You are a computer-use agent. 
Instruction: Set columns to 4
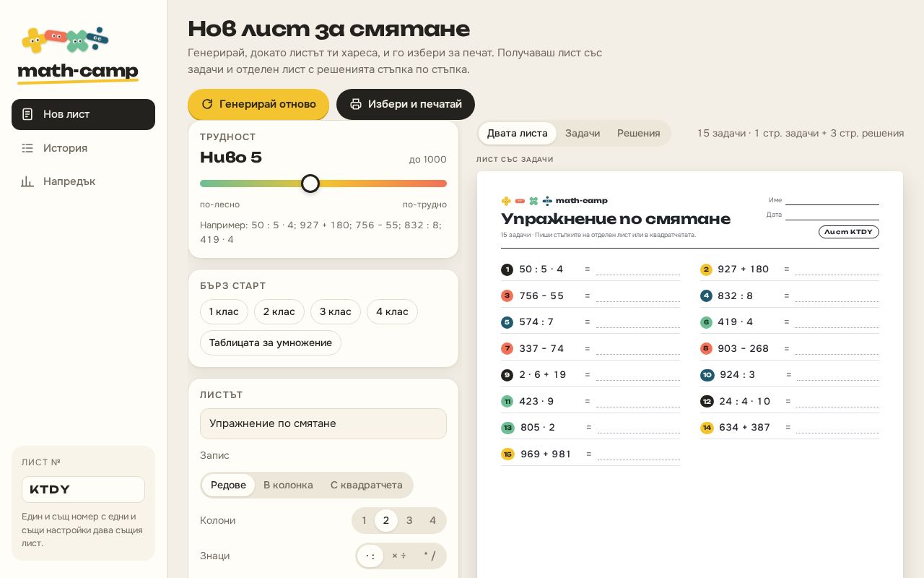pos(432,520)
